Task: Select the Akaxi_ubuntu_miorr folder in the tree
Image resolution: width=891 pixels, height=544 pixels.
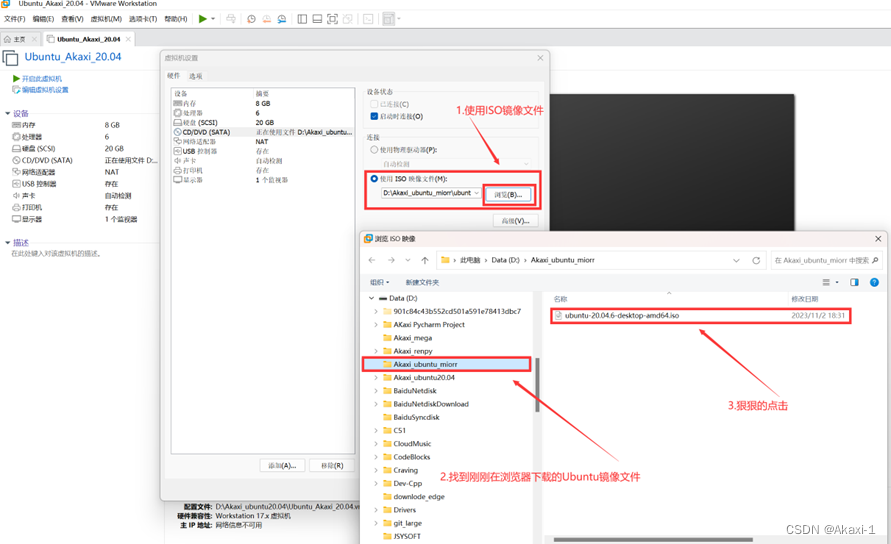Action: 447,364
